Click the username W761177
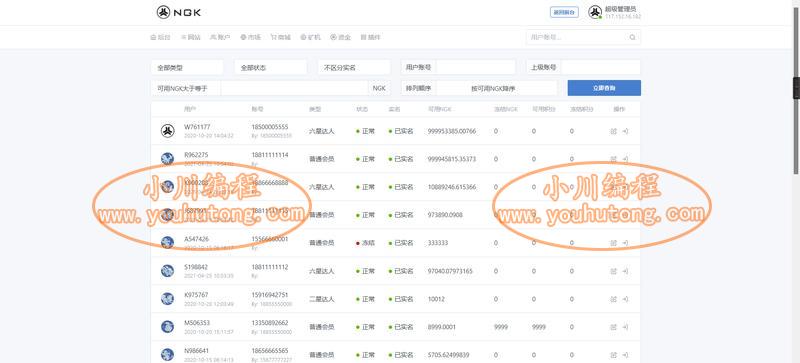This screenshot has width=800, height=363. click(197, 127)
